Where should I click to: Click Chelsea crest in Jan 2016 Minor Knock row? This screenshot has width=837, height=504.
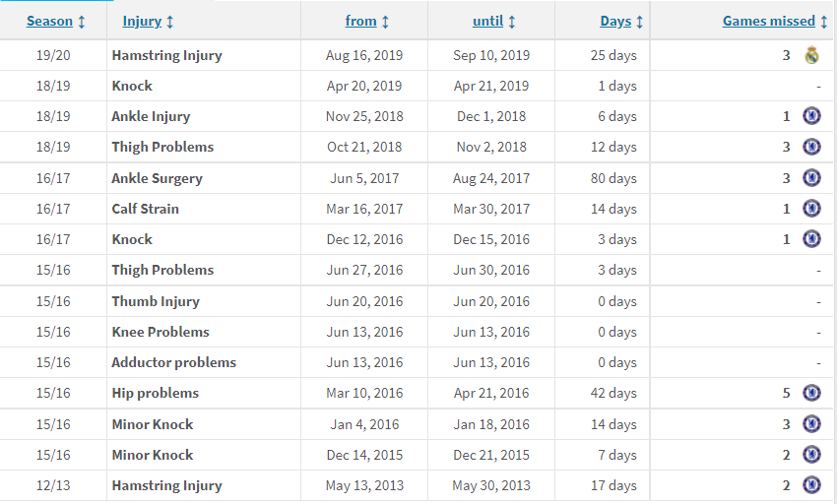[811, 424]
